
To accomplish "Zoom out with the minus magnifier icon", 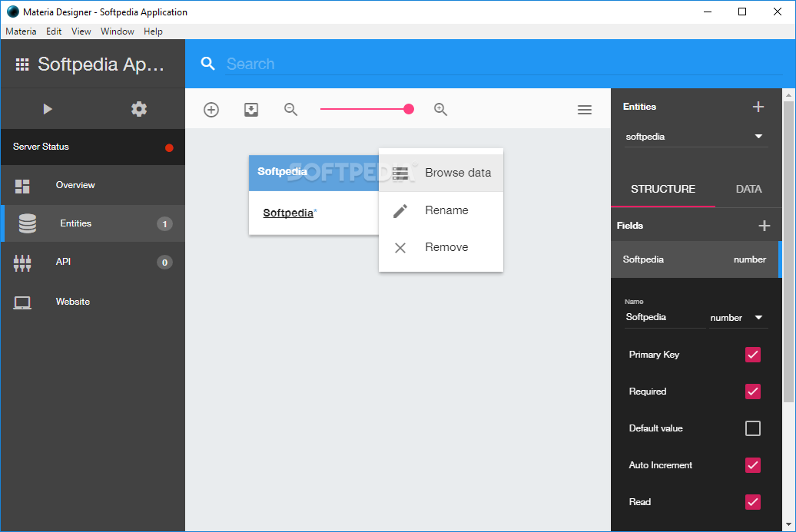I will [x=290, y=110].
